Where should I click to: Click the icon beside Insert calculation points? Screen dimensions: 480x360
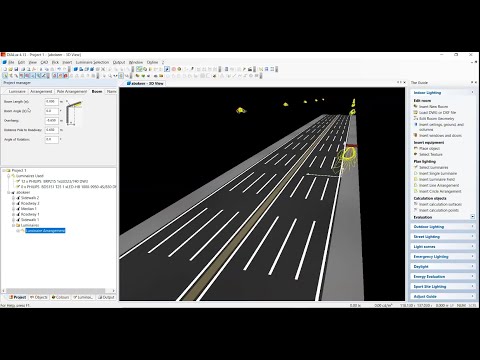tap(416, 210)
